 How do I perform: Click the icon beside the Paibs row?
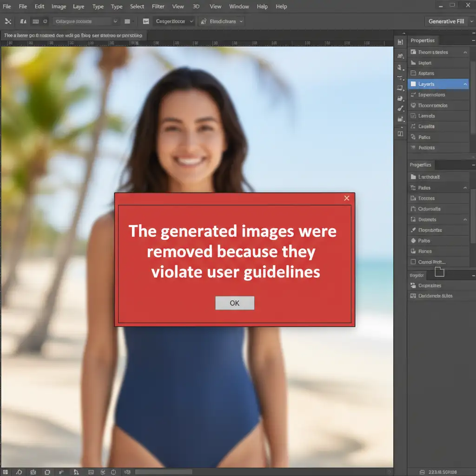click(x=413, y=241)
